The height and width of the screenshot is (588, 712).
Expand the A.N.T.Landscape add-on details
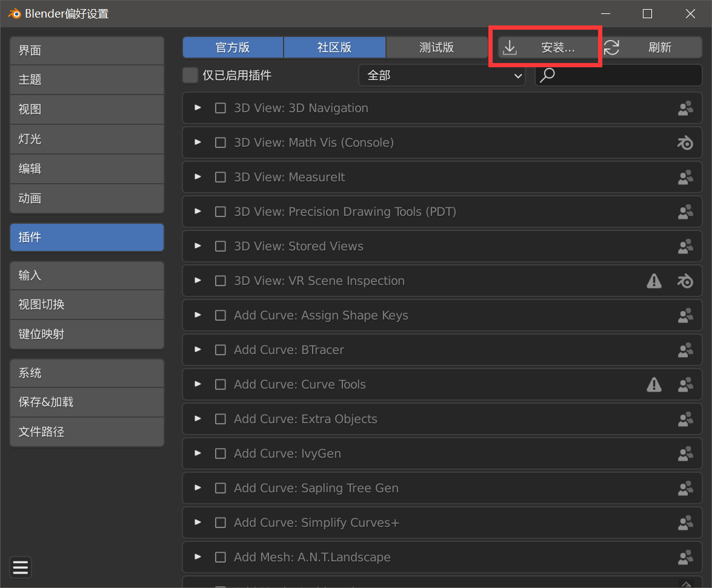tap(198, 556)
